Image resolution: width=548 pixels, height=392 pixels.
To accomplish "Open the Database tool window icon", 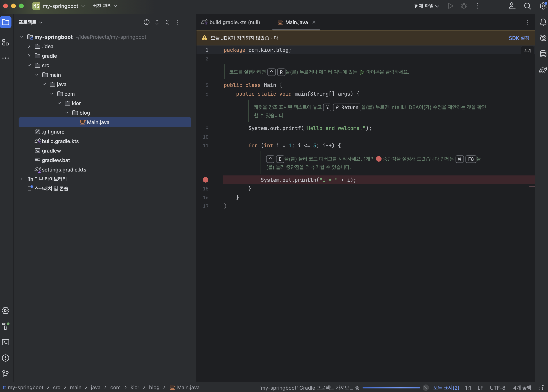I will [x=543, y=54].
